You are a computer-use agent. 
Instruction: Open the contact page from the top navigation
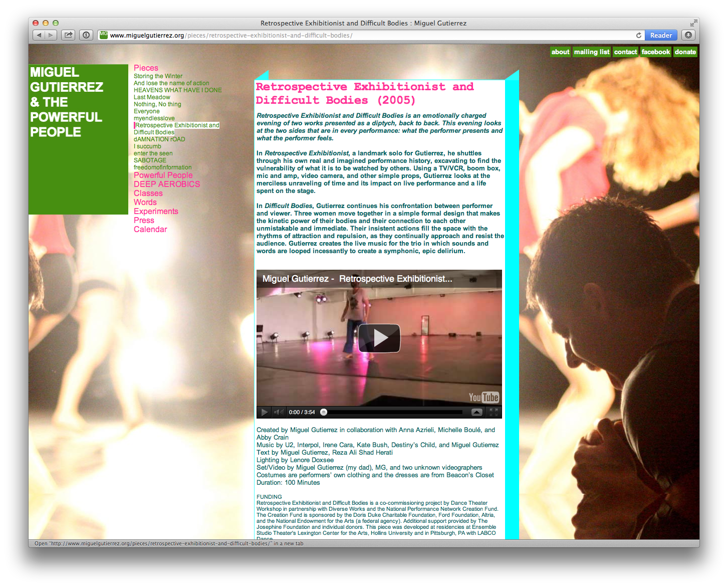[x=625, y=52]
